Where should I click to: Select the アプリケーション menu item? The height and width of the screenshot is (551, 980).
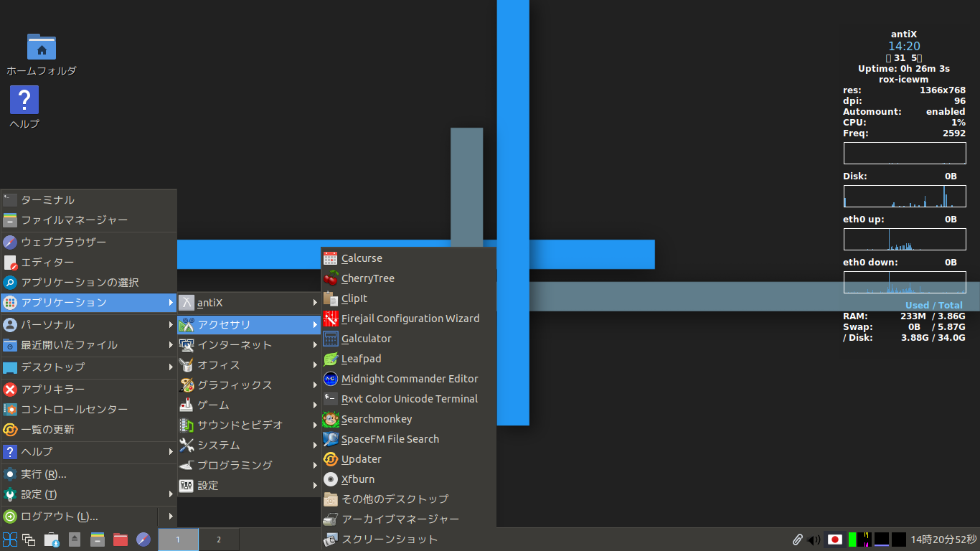pyautogui.click(x=89, y=303)
